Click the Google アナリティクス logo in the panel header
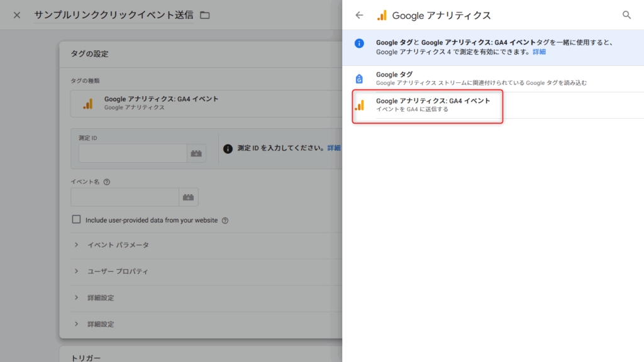 [x=382, y=15]
